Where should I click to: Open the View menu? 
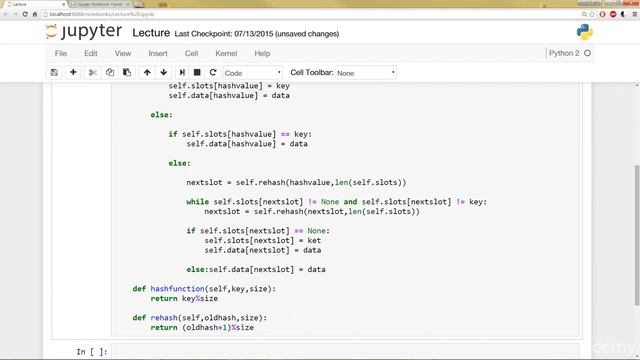point(123,53)
